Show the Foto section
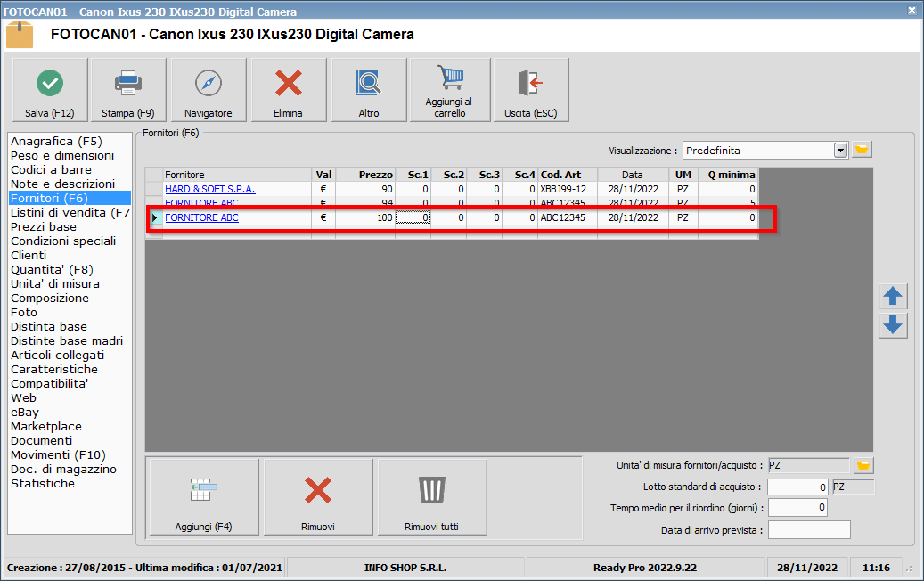Image resolution: width=924 pixels, height=581 pixels. (x=24, y=312)
